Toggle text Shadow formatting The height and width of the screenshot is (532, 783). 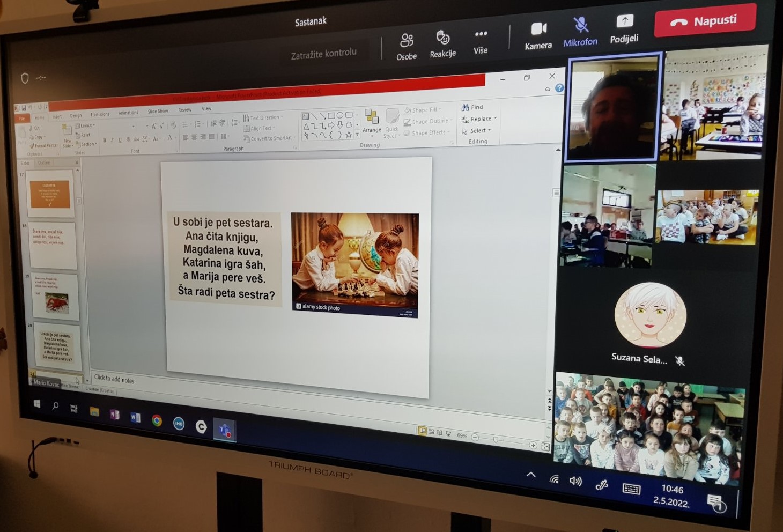click(x=128, y=139)
